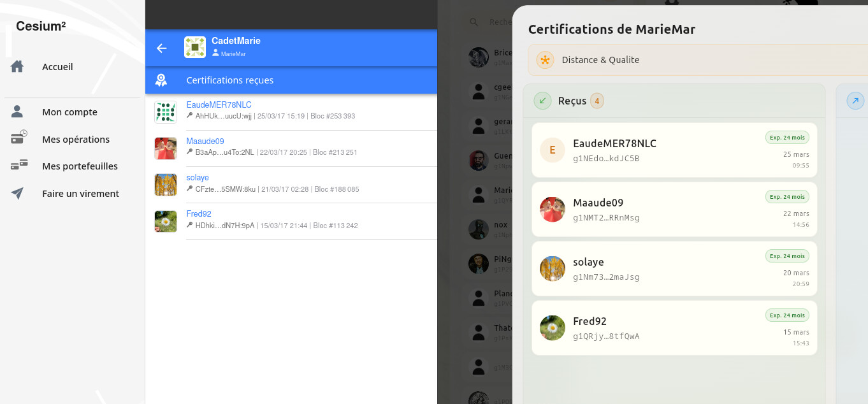Click CadetMarie identicon avatar in header
868x404 pixels.
(195, 48)
